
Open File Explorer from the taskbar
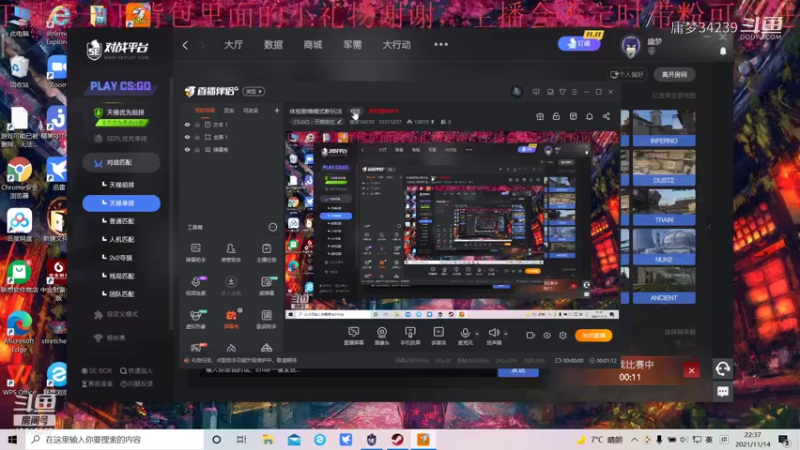pos(268,439)
